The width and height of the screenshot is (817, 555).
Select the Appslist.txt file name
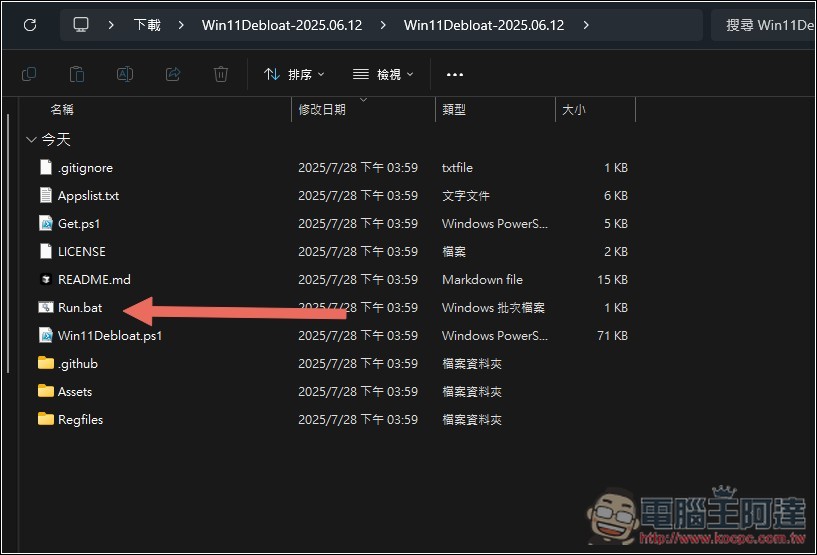click(88, 196)
